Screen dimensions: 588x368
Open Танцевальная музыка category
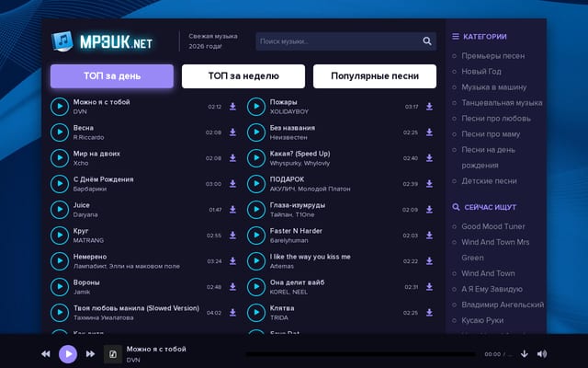tap(502, 103)
